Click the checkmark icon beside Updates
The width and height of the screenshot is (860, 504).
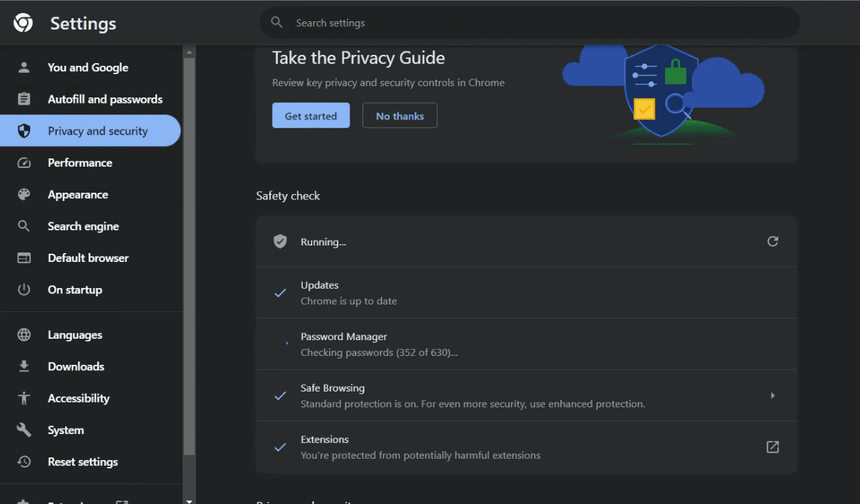(x=280, y=293)
